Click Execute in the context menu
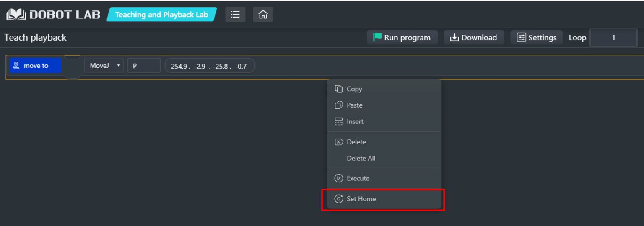 click(358, 178)
